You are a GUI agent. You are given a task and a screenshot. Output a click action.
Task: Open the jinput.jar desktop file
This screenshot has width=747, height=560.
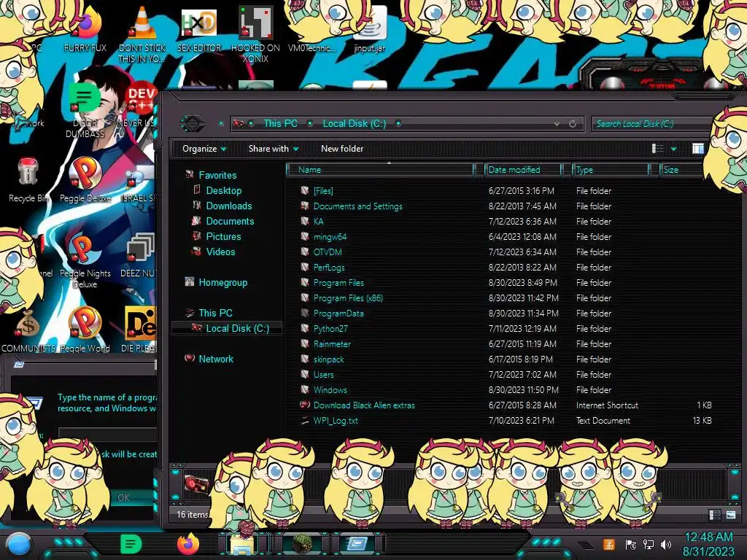pos(370,29)
